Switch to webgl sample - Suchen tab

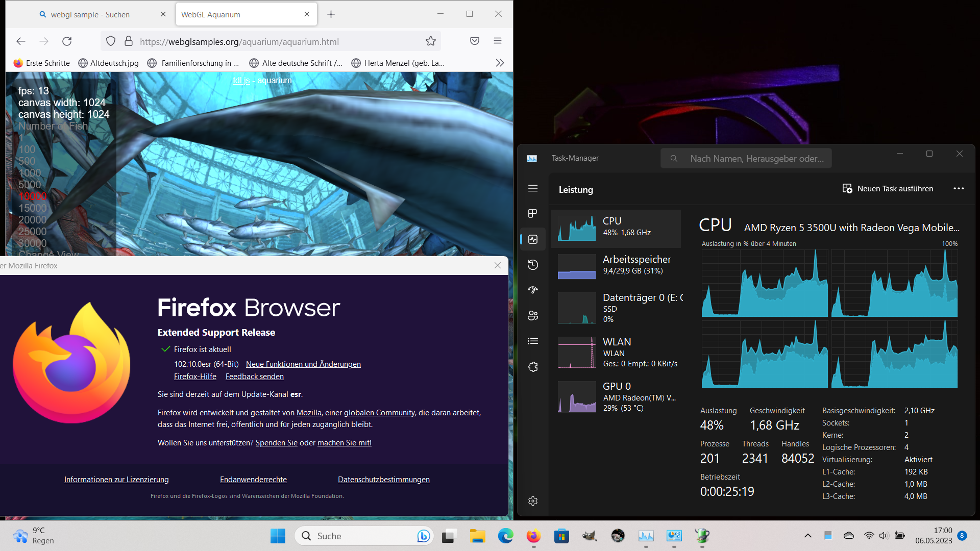pyautogui.click(x=102, y=14)
